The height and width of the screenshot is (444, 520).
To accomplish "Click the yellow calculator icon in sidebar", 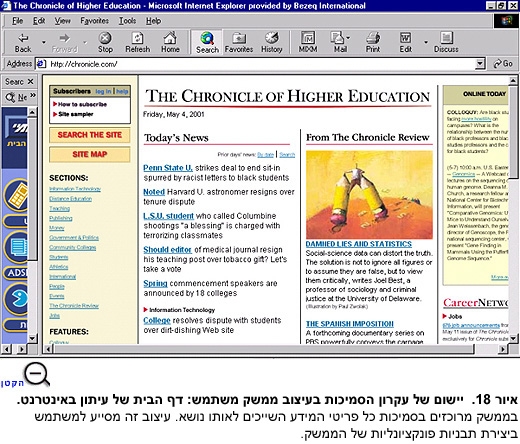I will tap(17, 196).
